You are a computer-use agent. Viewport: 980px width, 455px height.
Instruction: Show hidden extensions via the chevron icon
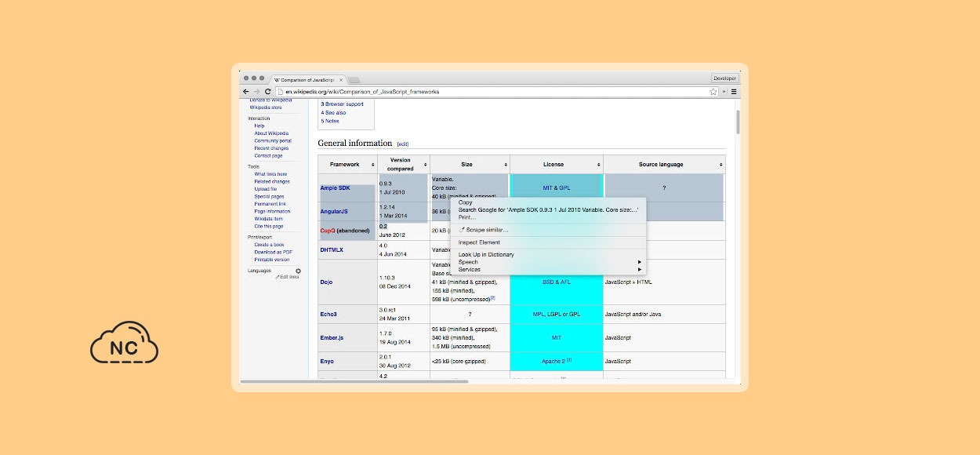(x=724, y=92)
